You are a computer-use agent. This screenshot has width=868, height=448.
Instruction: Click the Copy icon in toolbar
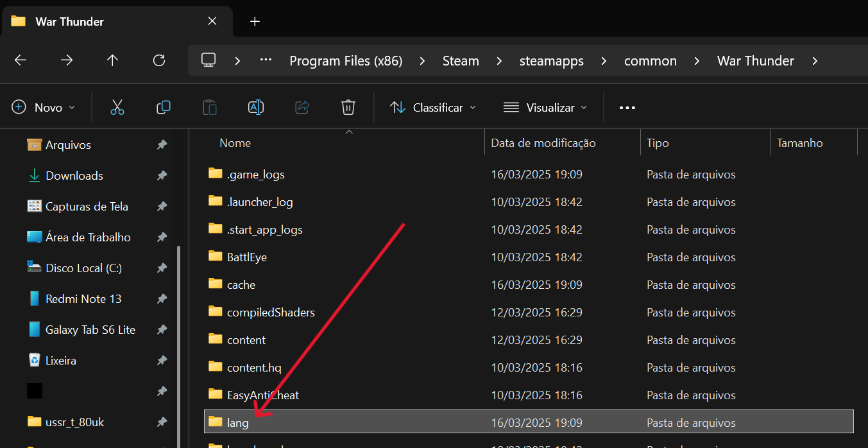click(164, 107)
